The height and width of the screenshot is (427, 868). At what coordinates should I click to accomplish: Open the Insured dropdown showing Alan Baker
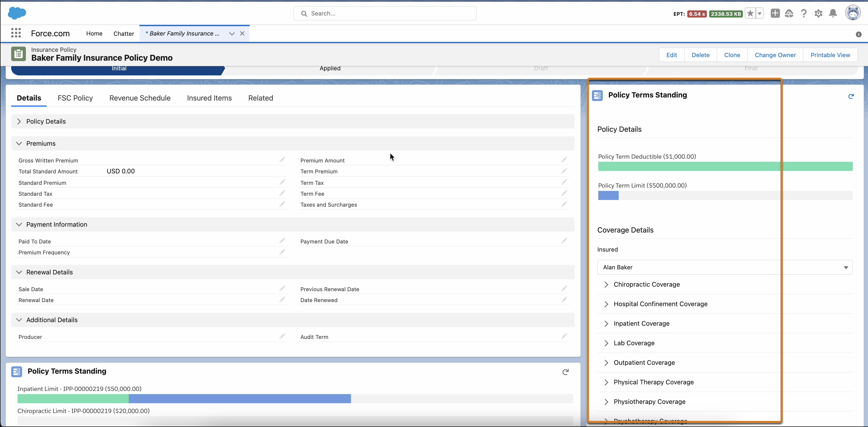(x=725, y=267)
